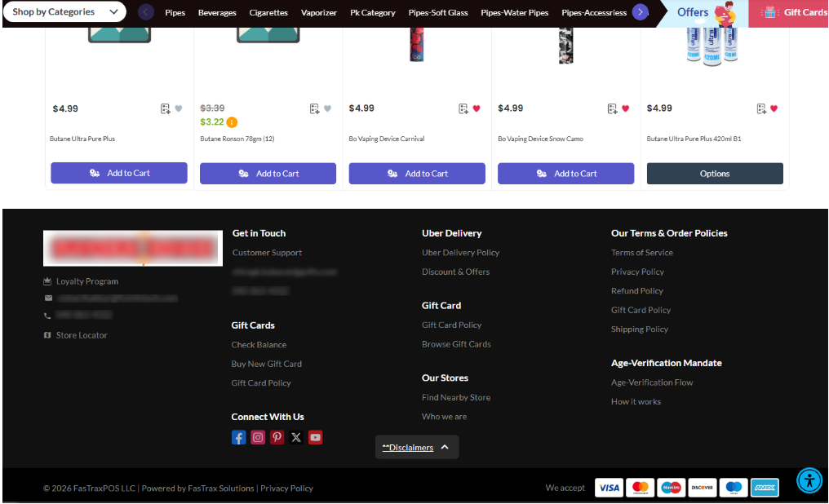Add Butane Ultra Pure Plus to list icon
829x504 pixels.
[166, 108]
